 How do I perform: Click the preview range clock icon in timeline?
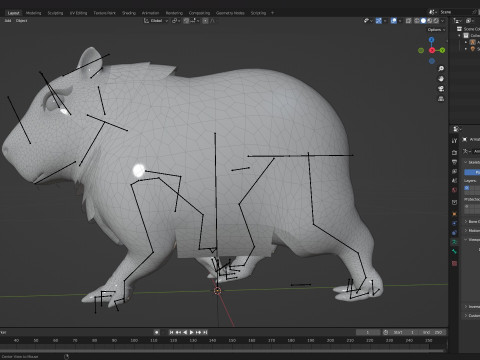[386, 332]
